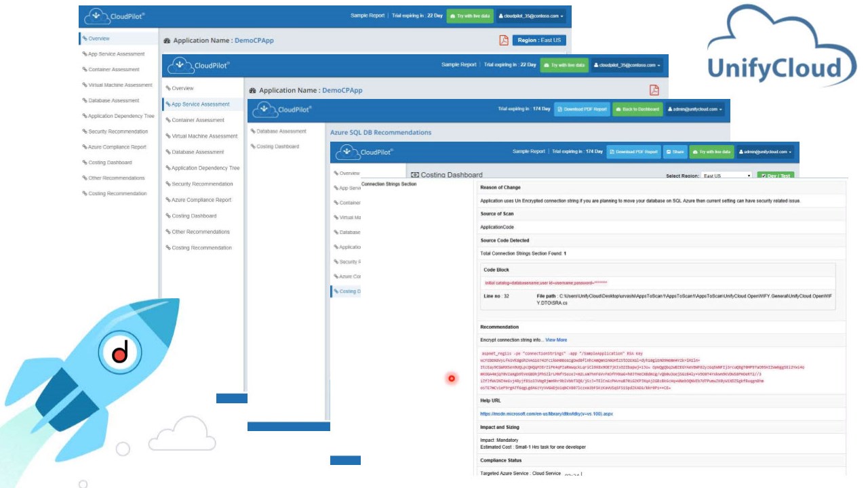Click Trial expiring in : 174 Day in the Costing Dashboard window
This screenshot has width=868, height=488.
tap(577, 152)
